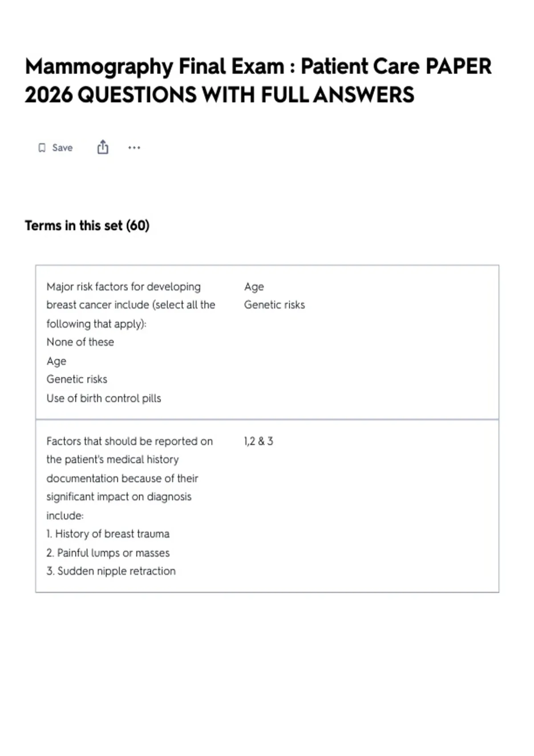
Task: Click the Save bookmark icon
Action: pyautogui.click(x=42, y=148)
